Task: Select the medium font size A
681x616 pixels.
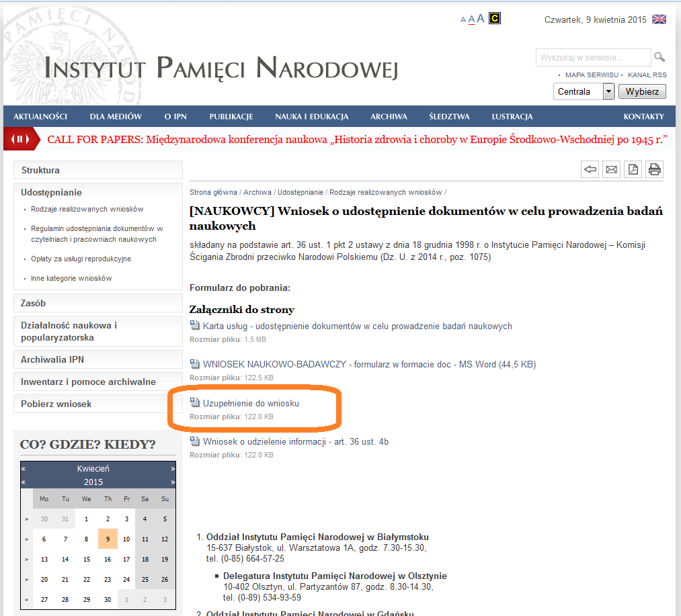Action: 471,19
